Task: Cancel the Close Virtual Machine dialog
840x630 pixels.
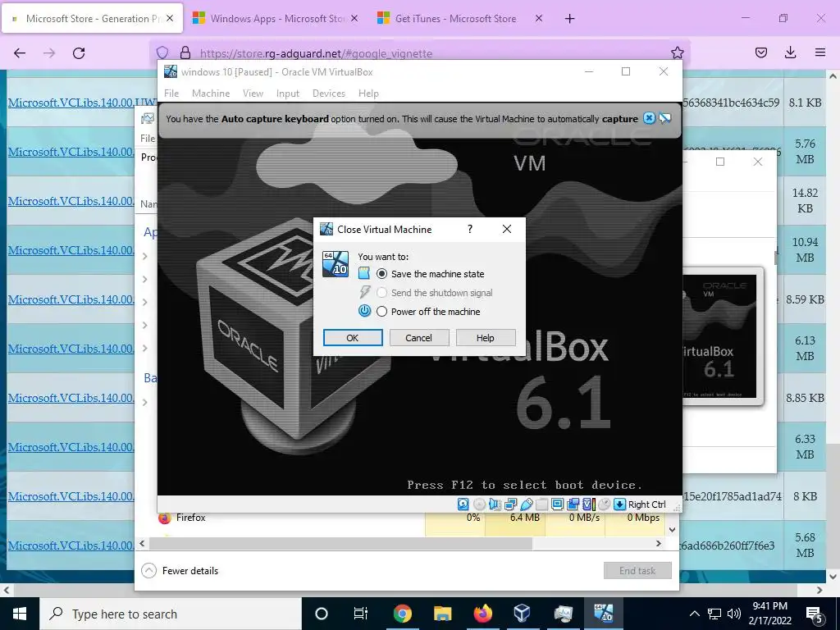Action: click(418, 337)
